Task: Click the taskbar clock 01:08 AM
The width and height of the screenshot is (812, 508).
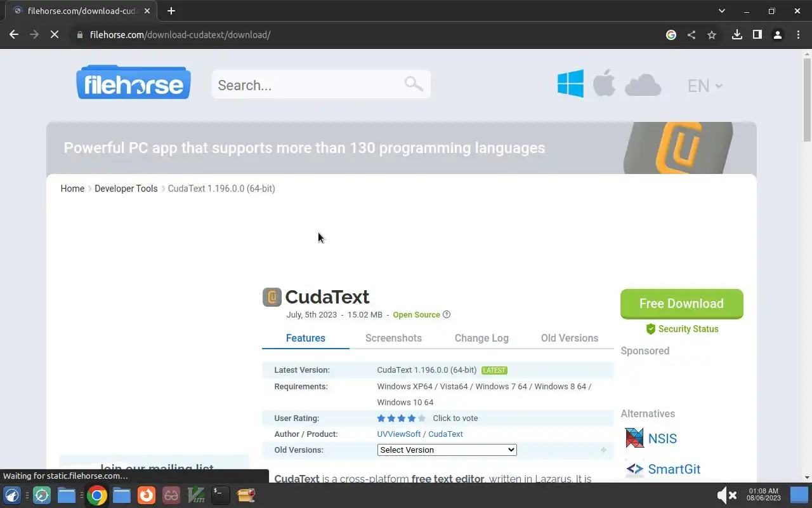Action: click(764, 495)
